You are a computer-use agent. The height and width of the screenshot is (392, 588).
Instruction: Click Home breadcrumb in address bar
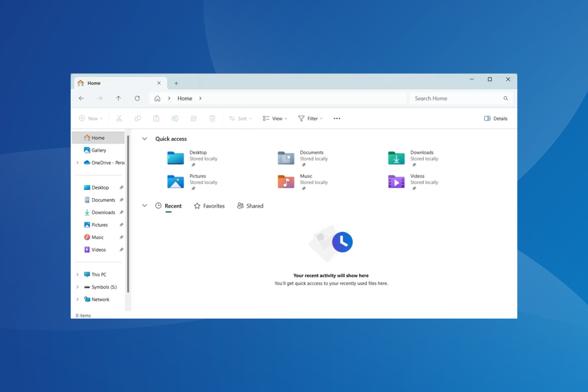point(185,98)
